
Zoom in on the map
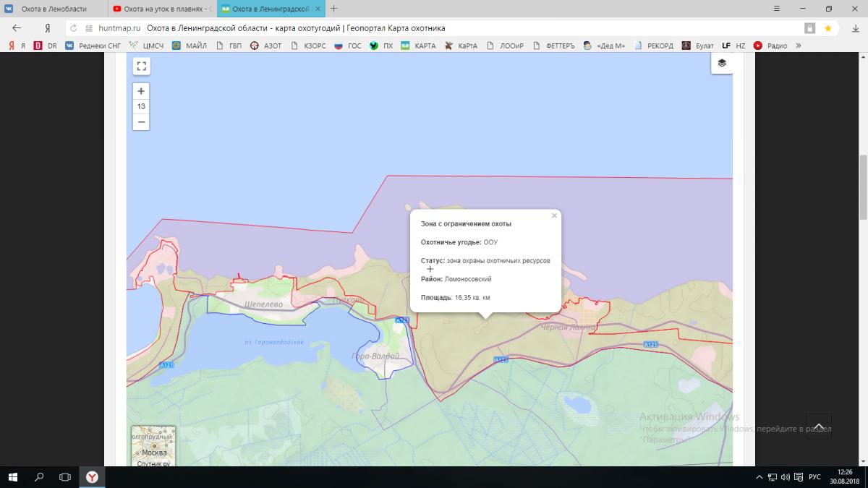coord(141,91)
